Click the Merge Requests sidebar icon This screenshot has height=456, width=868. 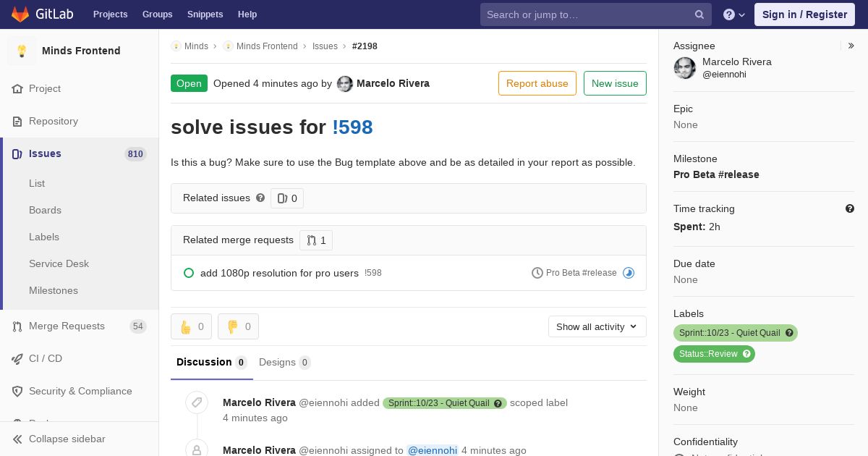18,326
